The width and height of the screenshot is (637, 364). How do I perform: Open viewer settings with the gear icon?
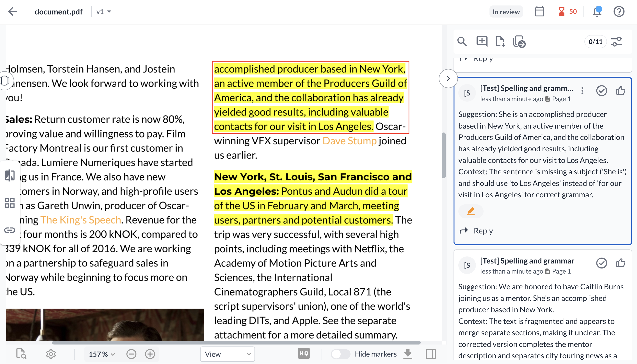pos(51,354)
